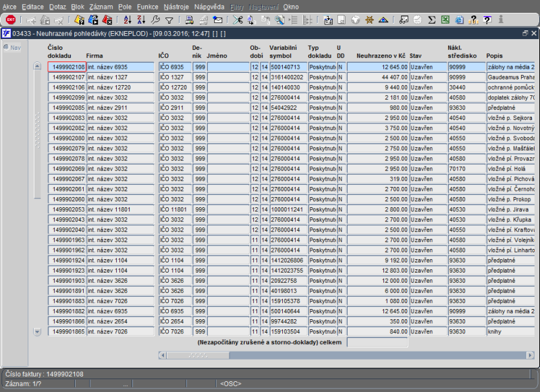Select document number 1499901923
The height and width of the screenshot is (392, 540).
tap(66, 271)
